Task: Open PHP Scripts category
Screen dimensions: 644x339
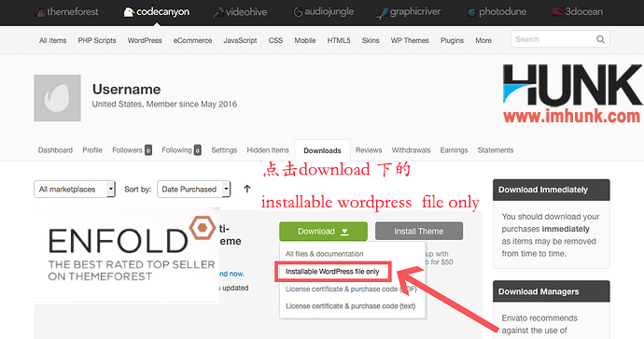Action: pos(97,40)
